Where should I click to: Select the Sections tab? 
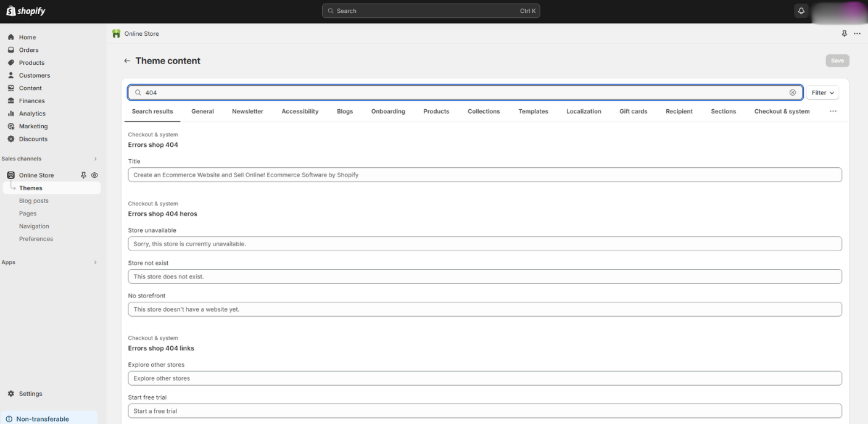(x=723, y=112)
